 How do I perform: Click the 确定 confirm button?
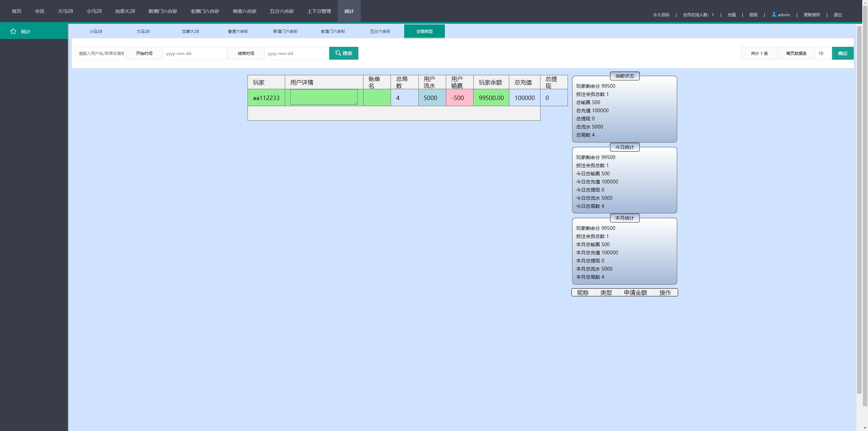tap(843, 53)
